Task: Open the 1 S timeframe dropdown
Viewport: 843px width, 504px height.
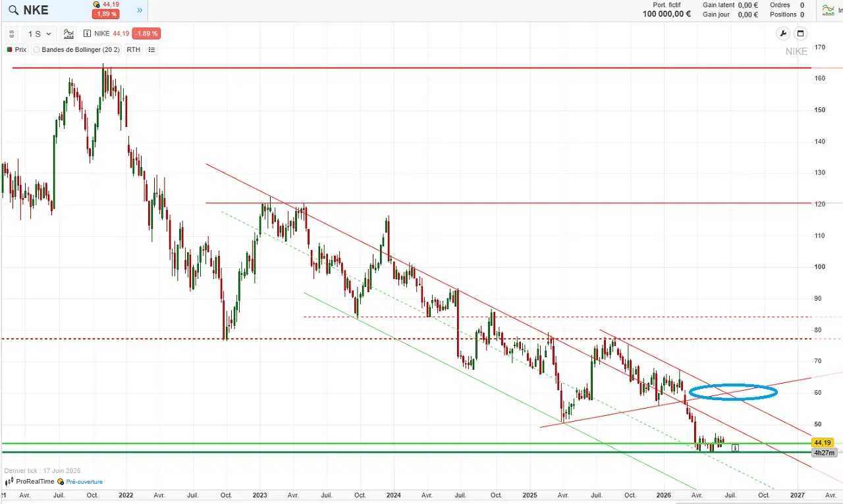Action: coord(40,34)
